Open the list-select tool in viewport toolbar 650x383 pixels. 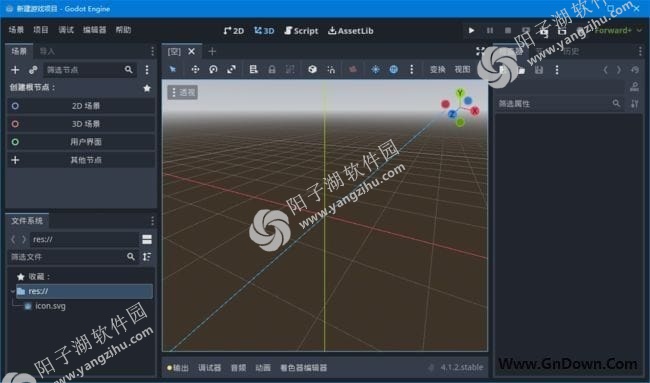(x=253, y=69)
